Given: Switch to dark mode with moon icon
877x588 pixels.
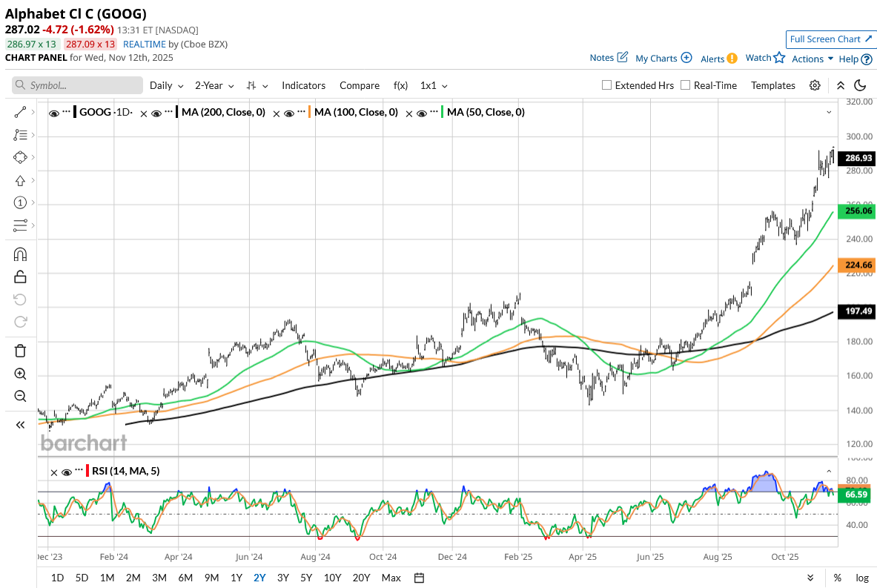Looking at the screenshot, I should (x=860, y=85).
